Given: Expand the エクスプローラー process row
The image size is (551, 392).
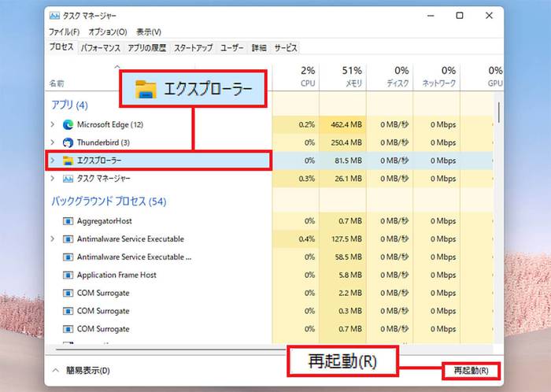Looking at the screenshot, I should point(53,161).
